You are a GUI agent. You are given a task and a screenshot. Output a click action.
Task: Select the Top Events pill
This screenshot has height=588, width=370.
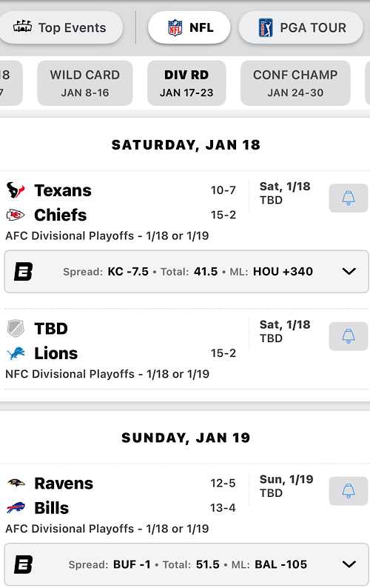[60, 27]
